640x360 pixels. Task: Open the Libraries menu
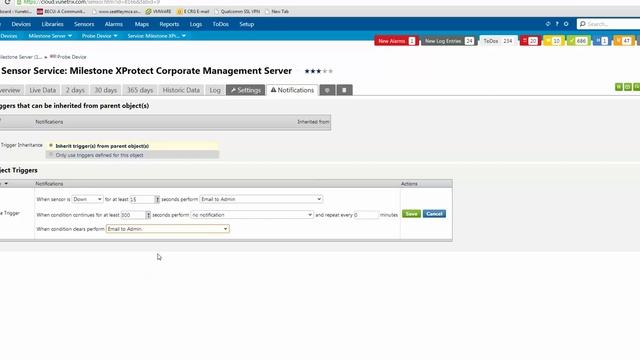(x=52, y=24)
